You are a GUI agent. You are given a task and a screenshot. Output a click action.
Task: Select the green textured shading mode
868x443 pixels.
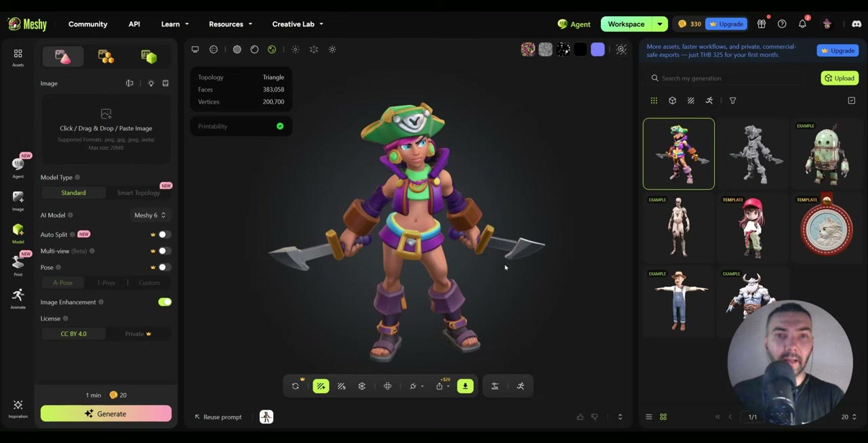coord(272,49)
